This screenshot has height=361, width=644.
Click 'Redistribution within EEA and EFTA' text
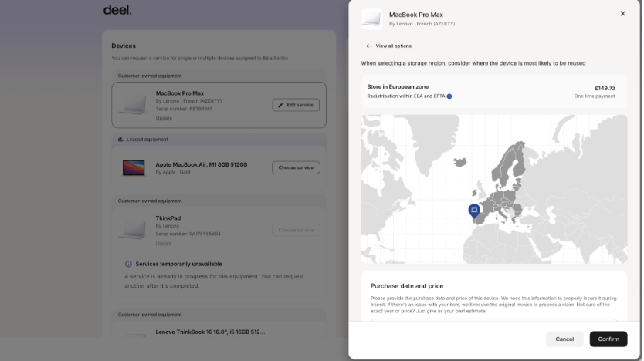click(x=406, y=96)
